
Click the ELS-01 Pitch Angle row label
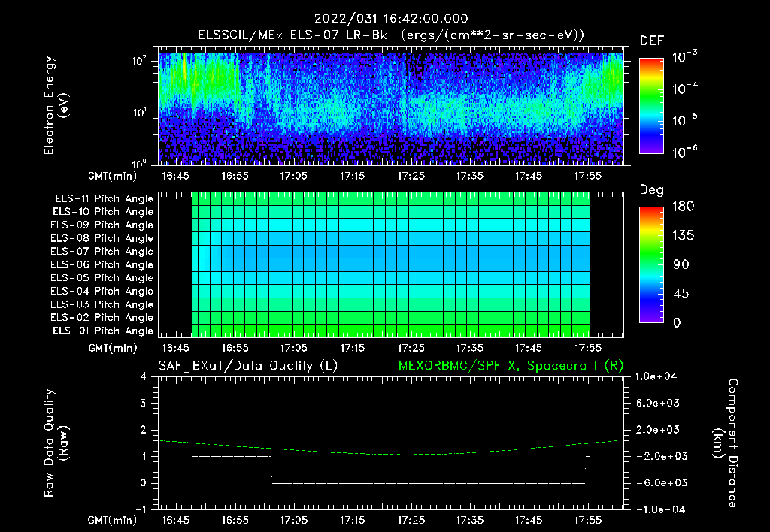pyautogui.click(x=103, y=331)
